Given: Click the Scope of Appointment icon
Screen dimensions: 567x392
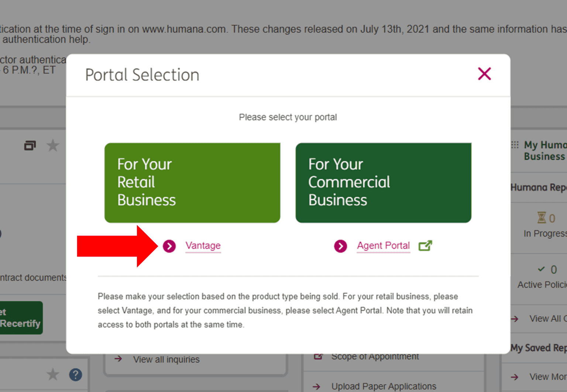Looking at the screenshot, I should (318, 356).
